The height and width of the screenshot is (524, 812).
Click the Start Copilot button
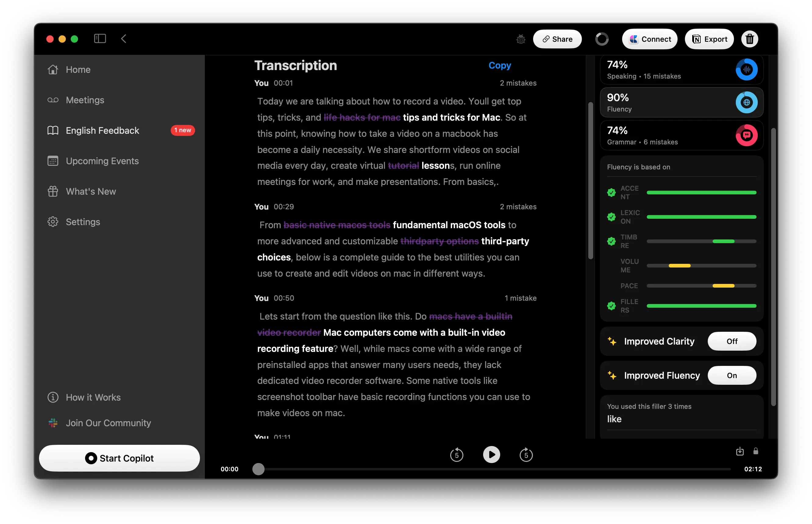tap(119, 458)
